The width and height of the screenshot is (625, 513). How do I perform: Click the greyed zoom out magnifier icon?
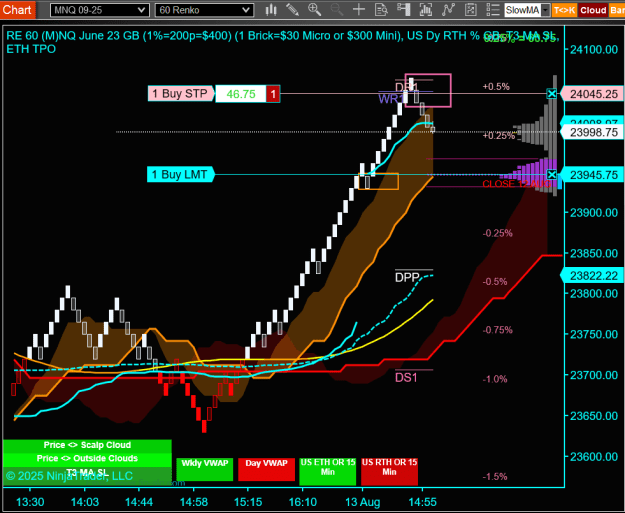coord(337,10)
